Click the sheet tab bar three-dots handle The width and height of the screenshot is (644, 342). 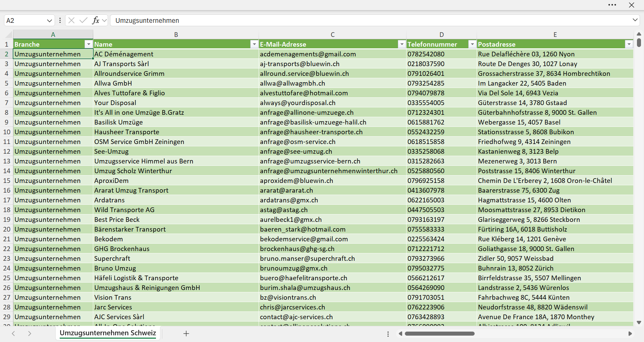pos(388,334)
